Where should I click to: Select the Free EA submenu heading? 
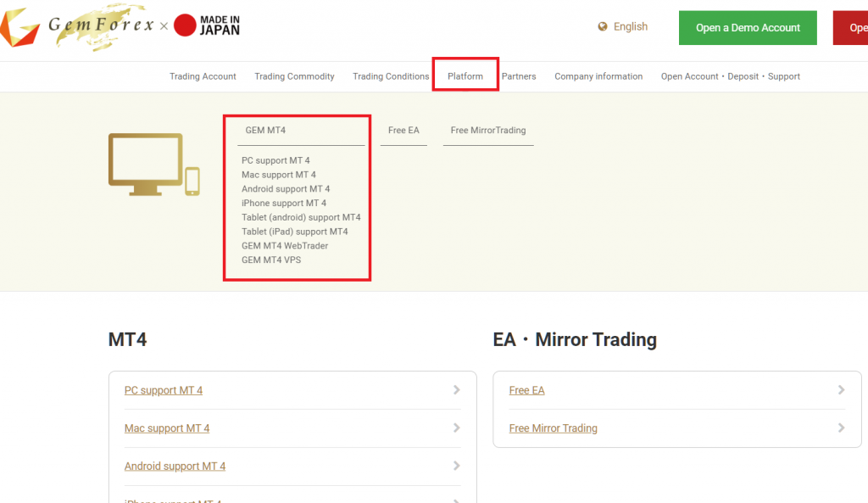403,130
